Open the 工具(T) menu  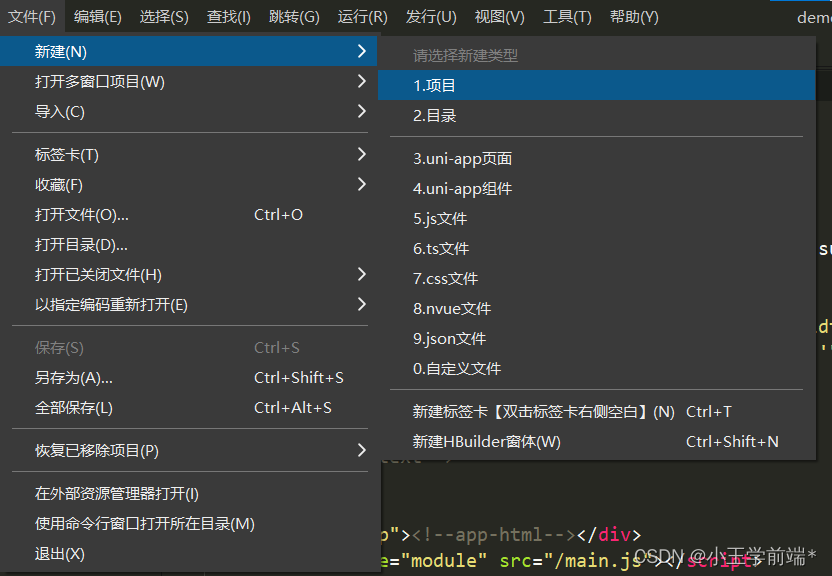(x=567, y=17)
